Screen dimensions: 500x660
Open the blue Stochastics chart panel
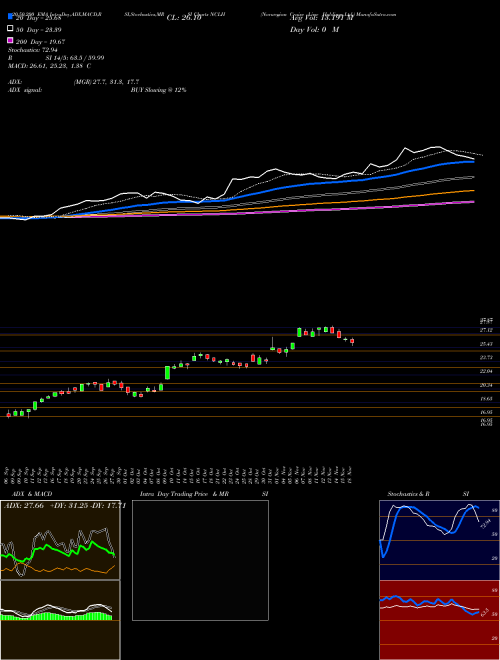439,540
